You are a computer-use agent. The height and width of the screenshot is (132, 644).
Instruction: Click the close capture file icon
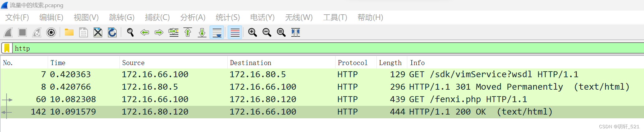tap(98, 32)
